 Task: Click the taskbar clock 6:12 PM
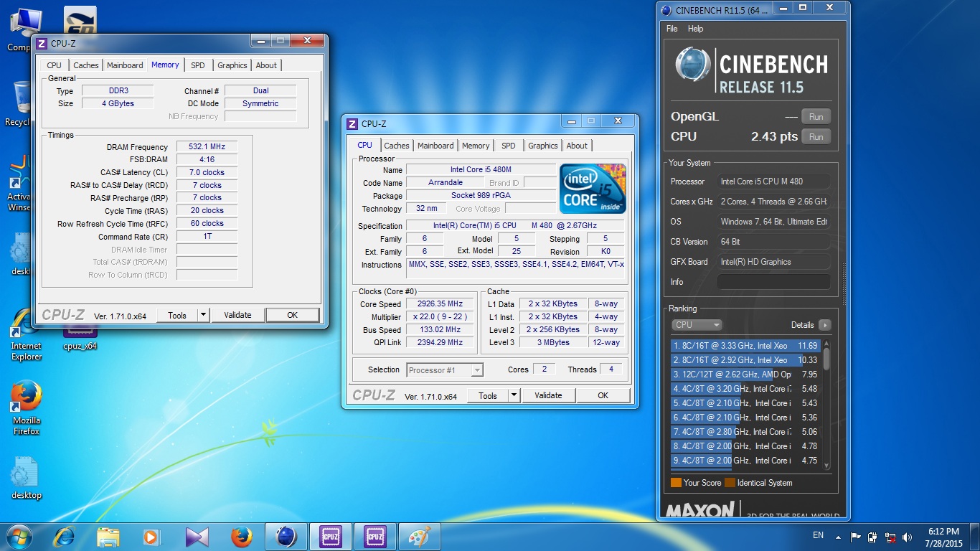(943, 532)
